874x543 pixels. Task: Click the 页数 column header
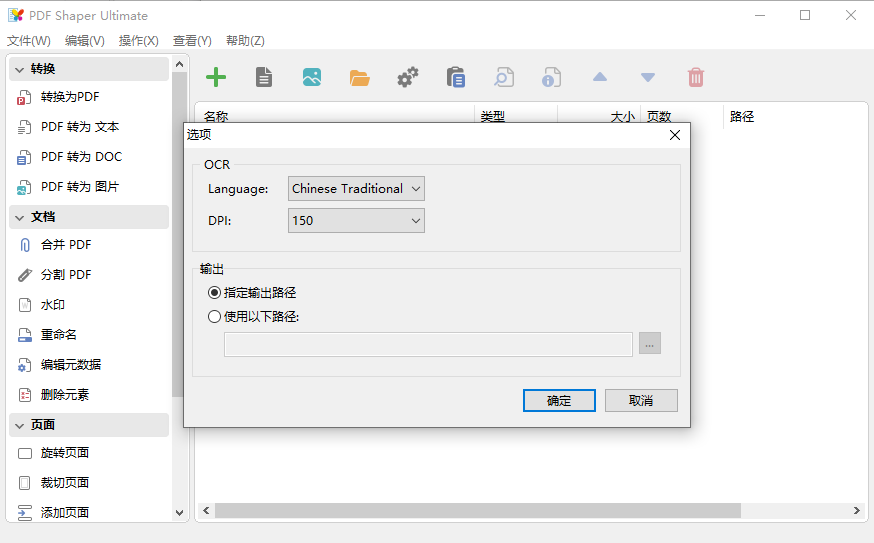tap(658, 117)
